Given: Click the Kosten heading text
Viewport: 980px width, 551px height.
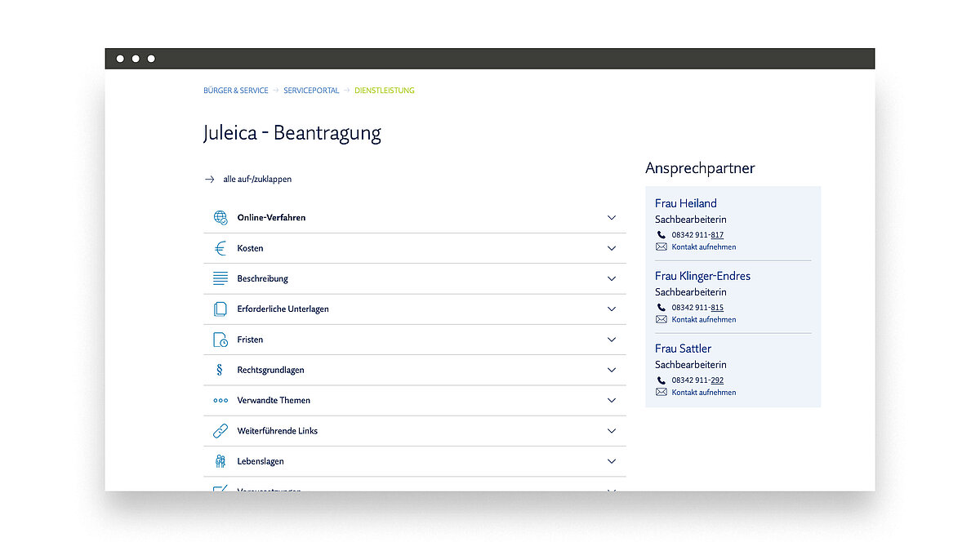Looking at the screenshot, I should [250, 248].
